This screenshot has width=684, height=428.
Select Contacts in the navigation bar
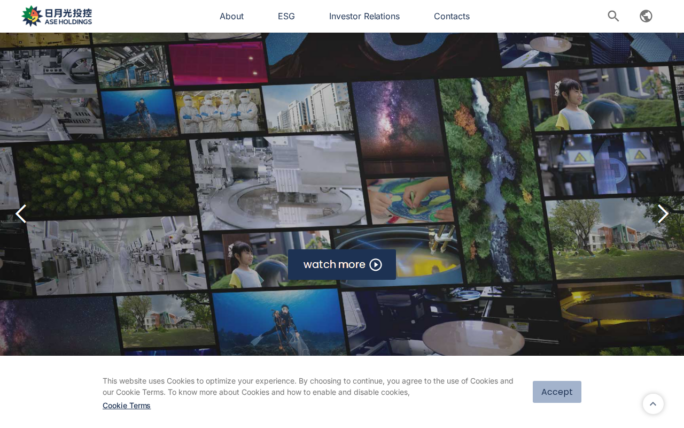coord(451,16)
